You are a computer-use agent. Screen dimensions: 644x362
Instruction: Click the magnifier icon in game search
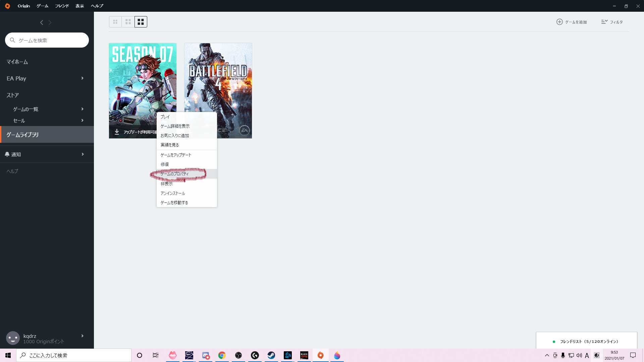pos(12,40)
